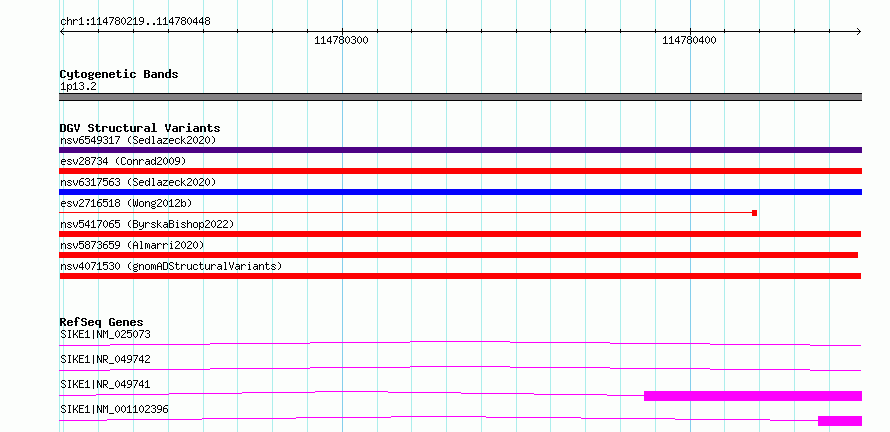The width and height of the screenshot is (890, 432).
Task: Open variant nsv5417065 (ByrskaBishop2022) label
Action: click(147, 224)
